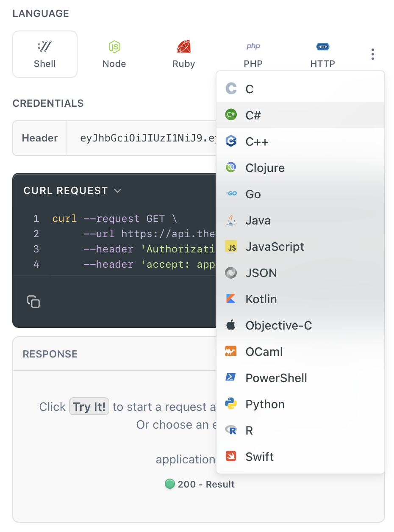The width and height of the screenshot is (394, 532).
Task: Click the Python snake logo icon
Action: (231, 404)
